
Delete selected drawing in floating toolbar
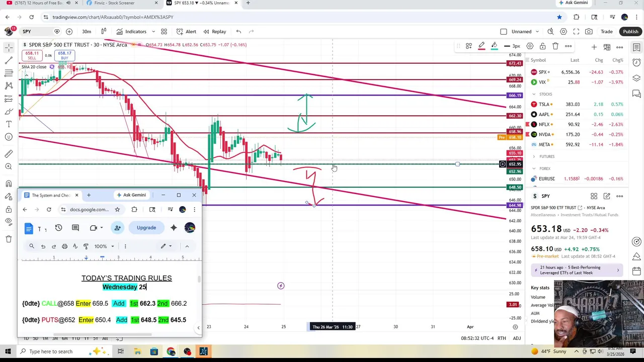click(x=555, y=46)
